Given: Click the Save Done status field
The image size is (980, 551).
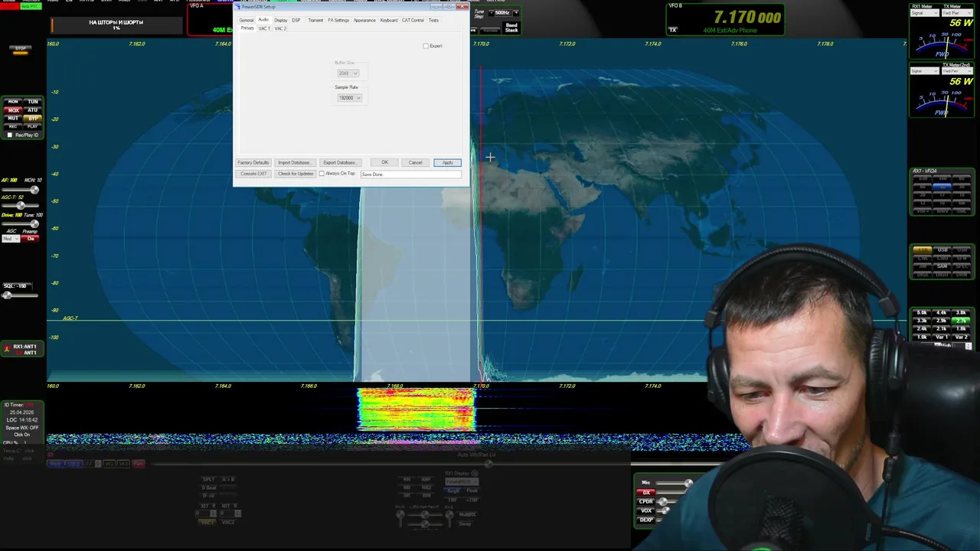Looking at the screenshot, I should pos(411,174).
